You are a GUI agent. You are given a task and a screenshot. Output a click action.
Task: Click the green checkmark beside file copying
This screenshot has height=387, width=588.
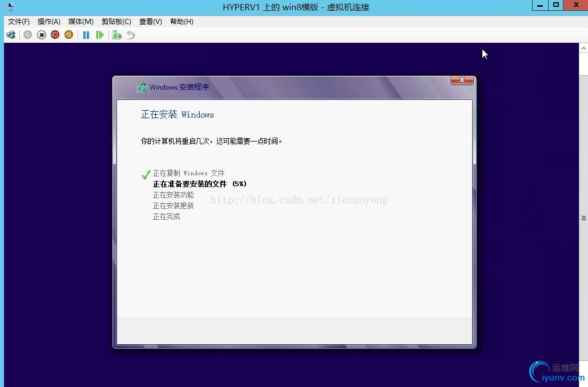[x=146, y=174]
